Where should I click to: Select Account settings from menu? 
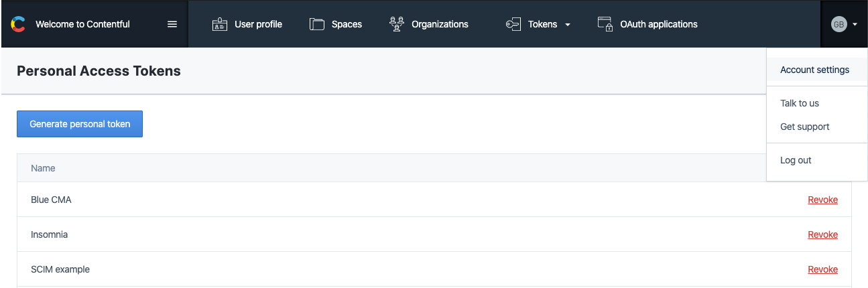814,70
